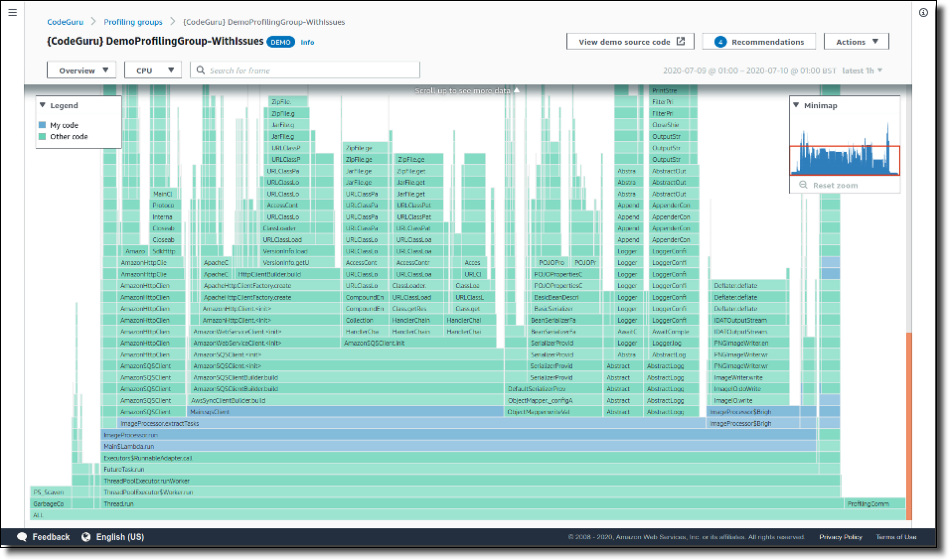Click the date range 2020-07-09 – 2020-07-10 text
949x560 pixels.
click(749, 70)
